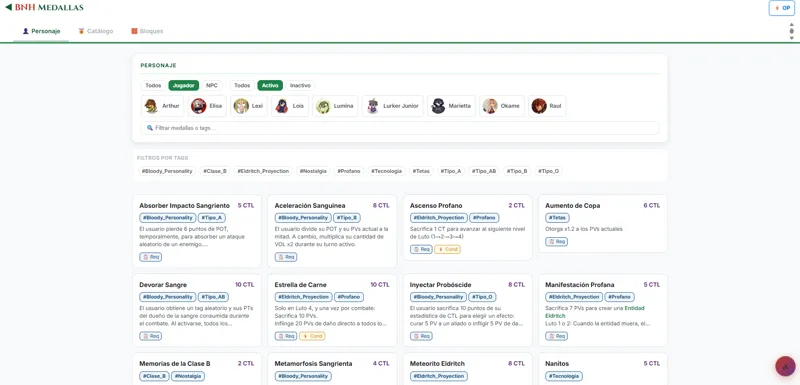The width and height of the screenshot is (800, 385).
Task: Filter by #Tipo_O tag in tag filters
Action: coord(548,171)
